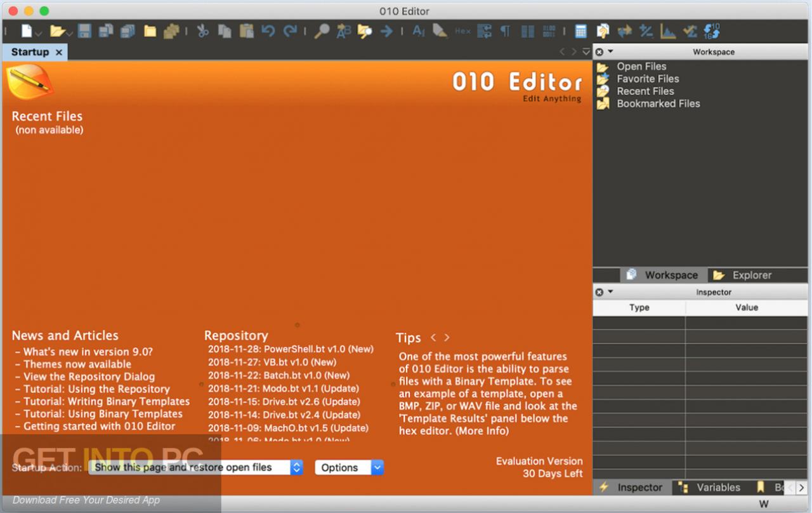Click the Close All files icon

(171, 30)
